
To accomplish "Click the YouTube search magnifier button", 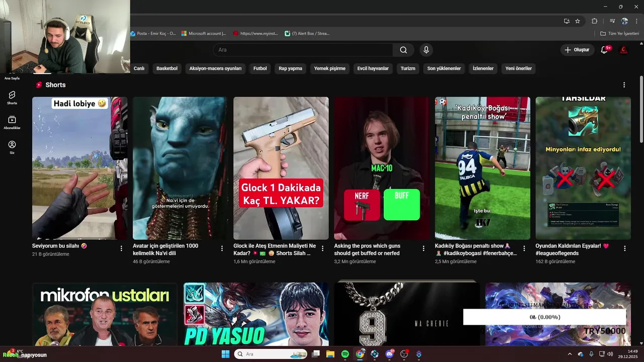I will point(404,50).
